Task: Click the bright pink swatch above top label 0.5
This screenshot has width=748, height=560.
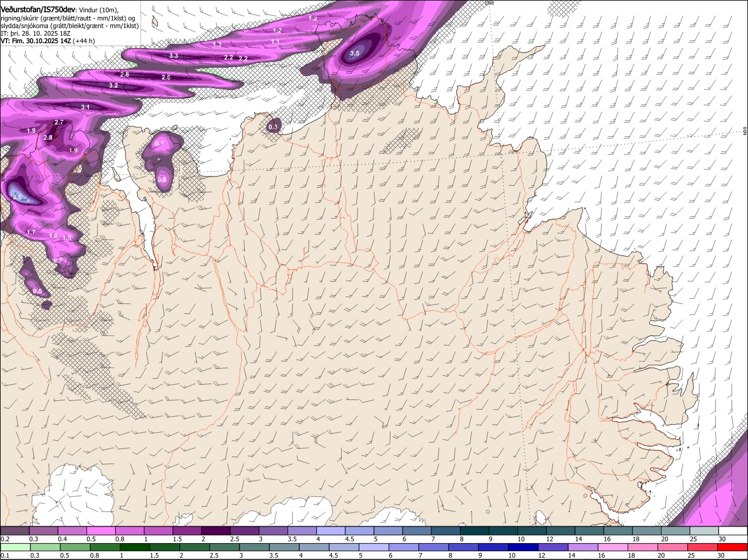Action: [101, 531]
